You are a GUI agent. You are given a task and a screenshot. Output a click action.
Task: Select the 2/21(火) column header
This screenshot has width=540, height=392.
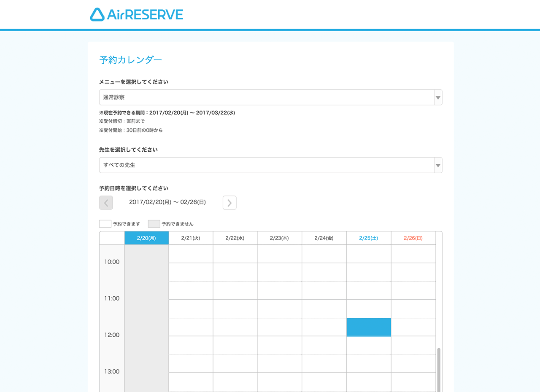click(191, 238)
